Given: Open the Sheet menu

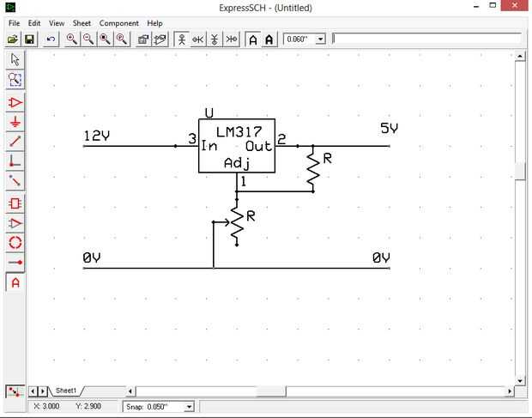Looking at the screenshot, I should pos(82,23).
